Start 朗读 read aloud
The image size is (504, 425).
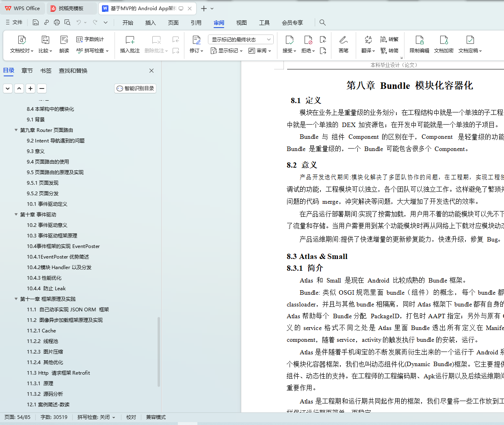[x=64, y=44]
